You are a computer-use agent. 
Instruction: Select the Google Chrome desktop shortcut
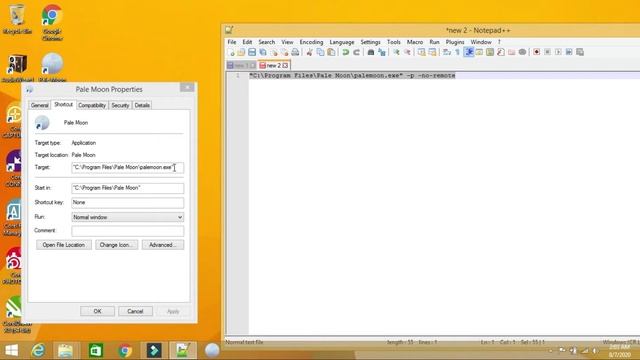click(52, 22)
